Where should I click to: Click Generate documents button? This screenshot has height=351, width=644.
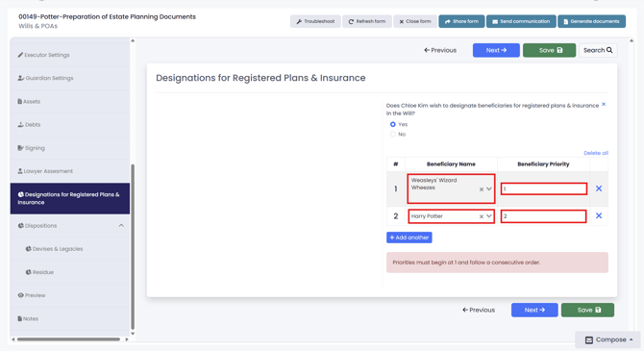(591, 21)
